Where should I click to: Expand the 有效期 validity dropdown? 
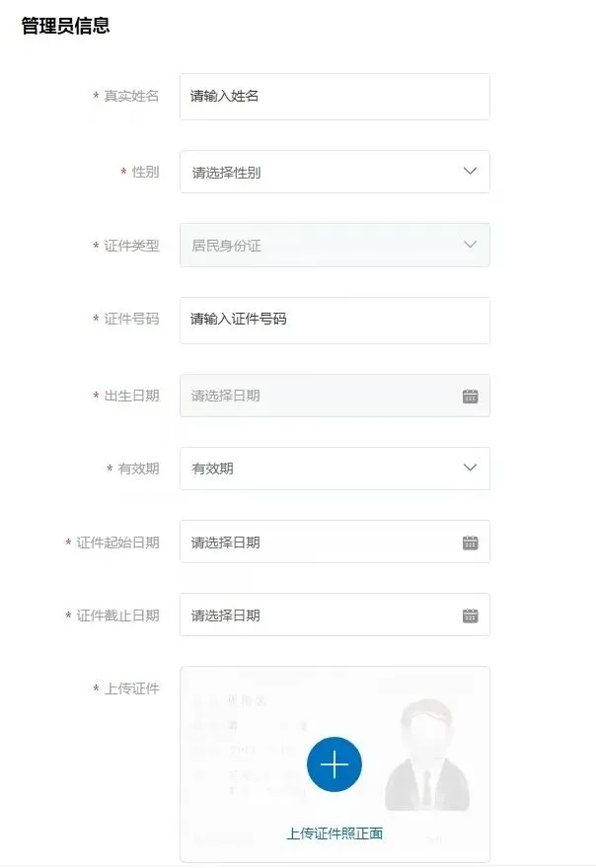pos(335,469)
